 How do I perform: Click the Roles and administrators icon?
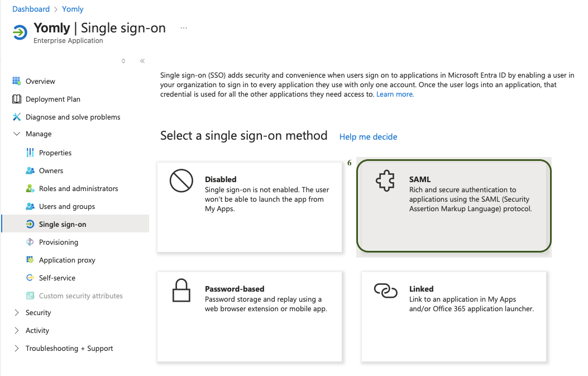click(30, 188)
